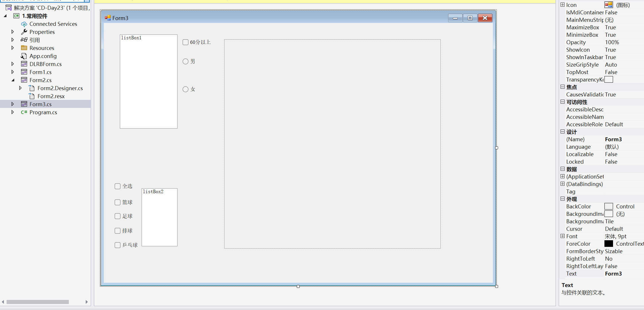Click the 引用 references icon

pyautogui.click(x=24, y=40)
